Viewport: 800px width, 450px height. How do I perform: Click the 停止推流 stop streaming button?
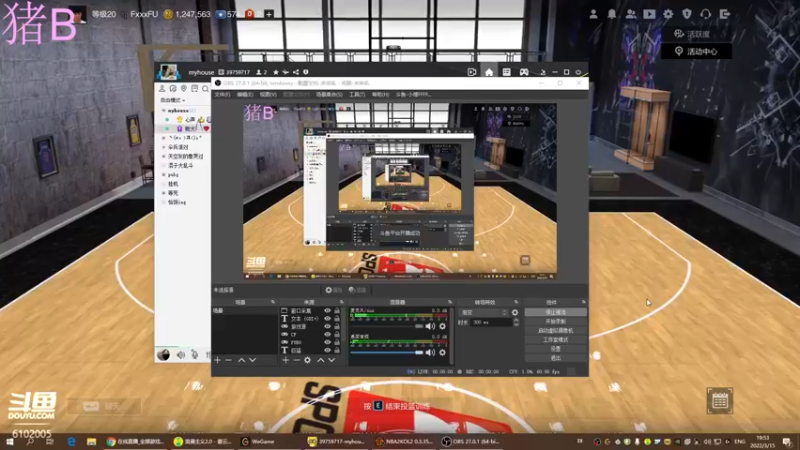point(556,312)
